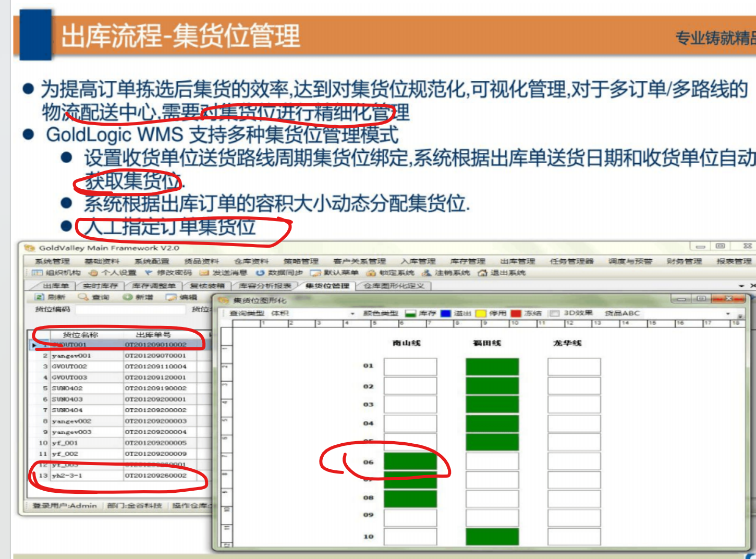Click status bar entry 登录用户:Admin
This screenshot has width=756, height=559.
click(x=65, y=505)
